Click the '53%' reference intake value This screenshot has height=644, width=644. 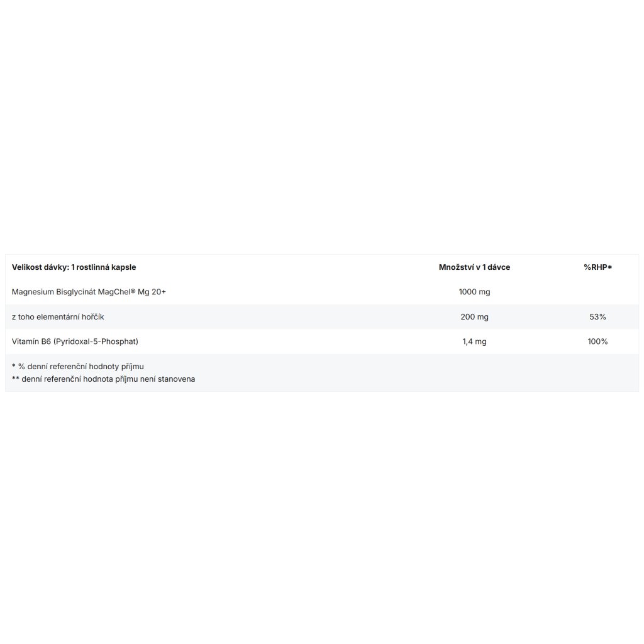(x=597, y=317)
